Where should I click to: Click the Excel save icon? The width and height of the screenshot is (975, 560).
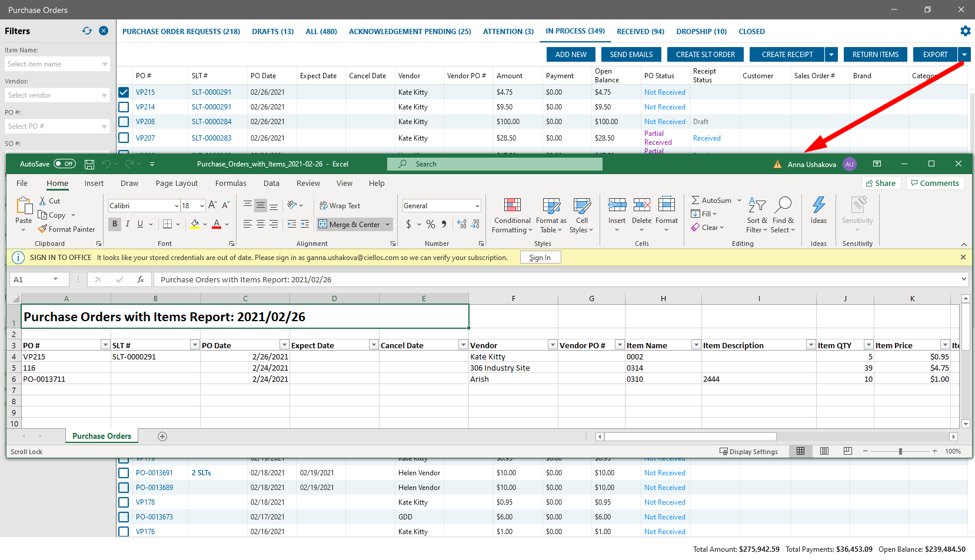(89, 164)
